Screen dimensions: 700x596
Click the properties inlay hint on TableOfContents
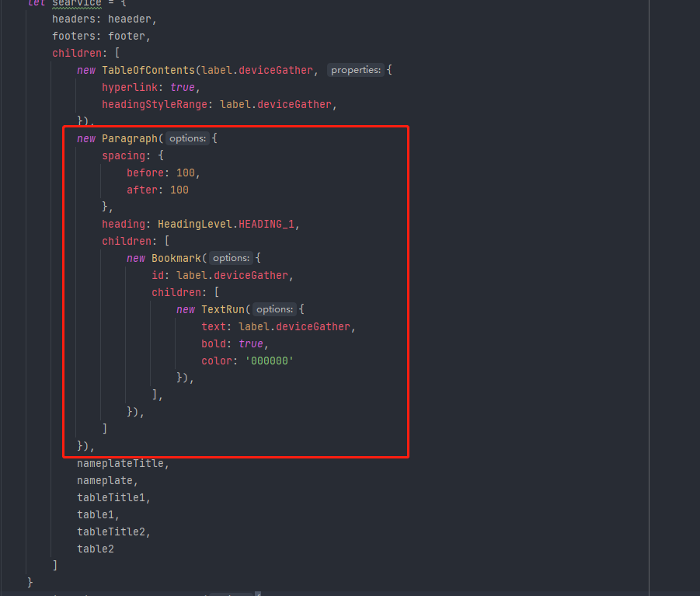355,69
